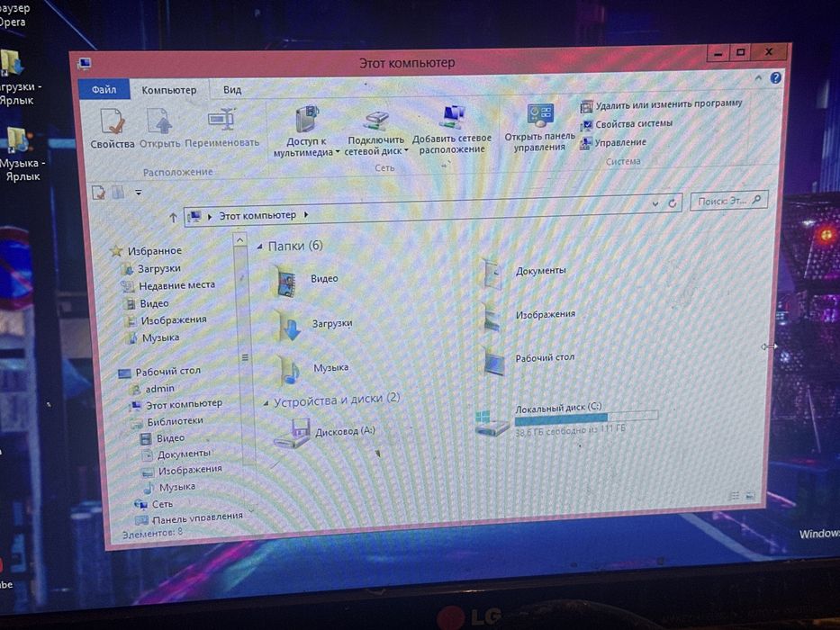Switch to the Вид ribbon tab
This screenshot has width=840, height=630.
coord(232,89)
